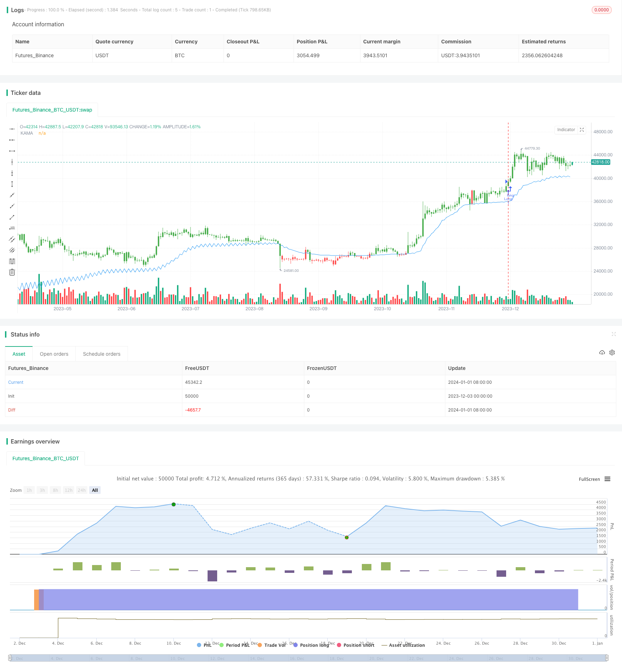622x672 pixels.
Task: Set earnings zoom to 1h
Action: [x=29, y=490]
